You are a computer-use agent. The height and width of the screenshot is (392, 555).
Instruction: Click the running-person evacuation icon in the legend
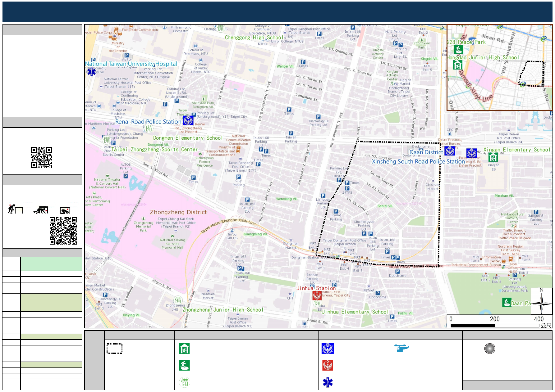pos(184,365)
